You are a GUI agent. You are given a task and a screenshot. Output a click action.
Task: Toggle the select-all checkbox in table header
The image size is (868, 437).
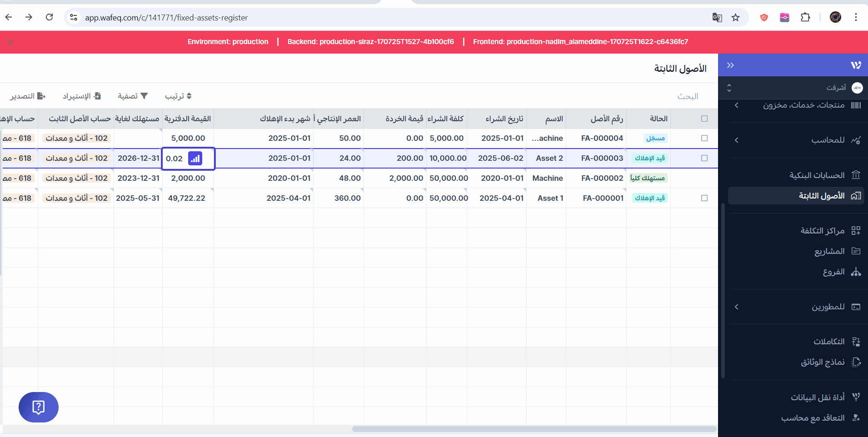[x=704, y=119]
